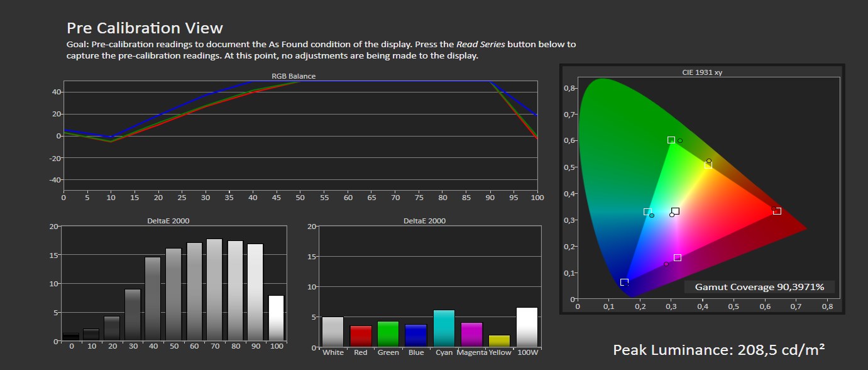Click the measured magenta dot on CIE chart
Viewport: 868px width, 370px height.
click(x=666, y=264)
